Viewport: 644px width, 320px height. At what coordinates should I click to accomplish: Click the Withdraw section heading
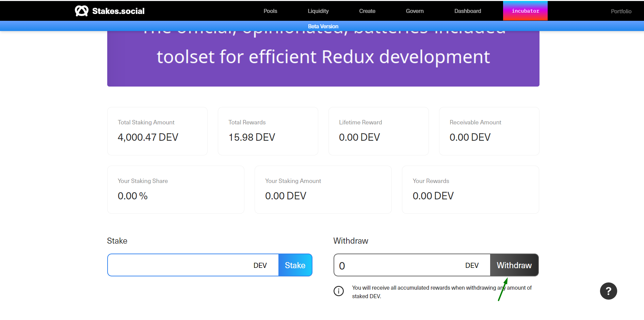pos(351,241)
